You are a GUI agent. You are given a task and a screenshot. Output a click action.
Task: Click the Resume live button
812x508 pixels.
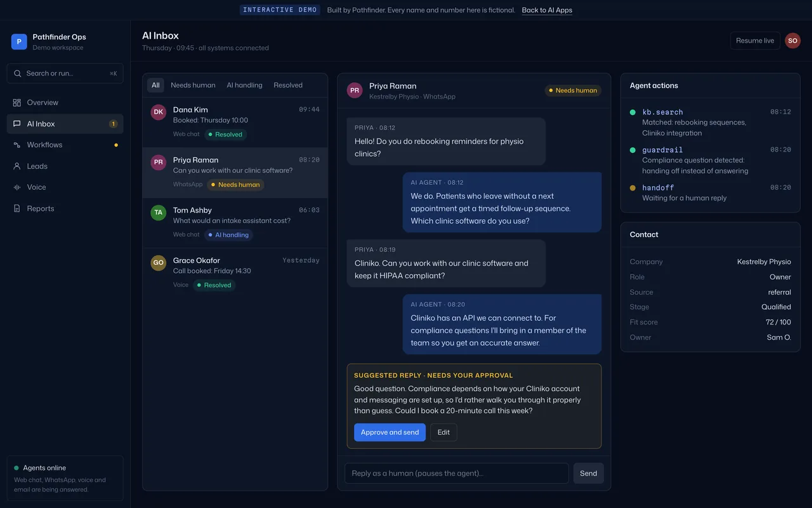pos(755,41)
